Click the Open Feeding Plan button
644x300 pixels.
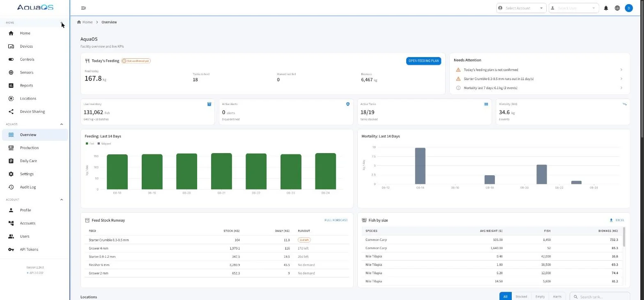click(423, 61)
